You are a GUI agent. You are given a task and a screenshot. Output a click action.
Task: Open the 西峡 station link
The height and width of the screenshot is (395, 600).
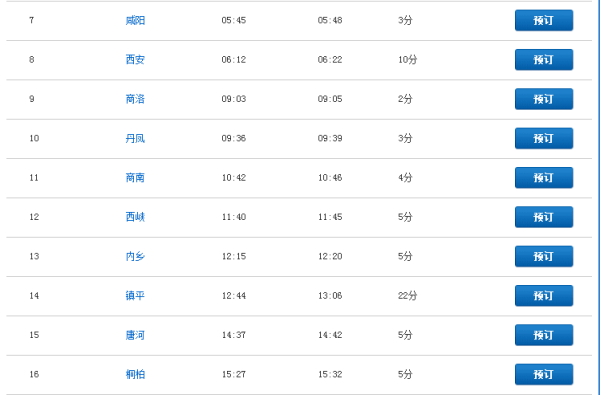click(x=135, y=217)
